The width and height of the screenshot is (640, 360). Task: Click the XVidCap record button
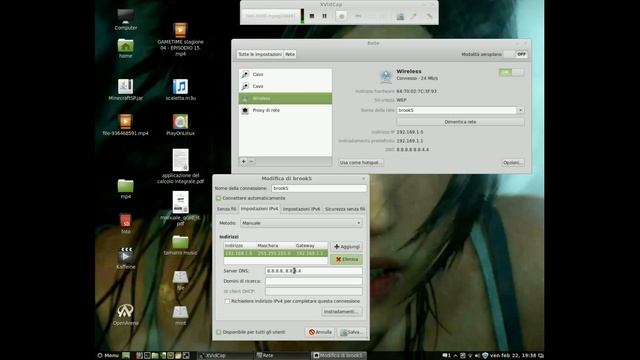342,16
